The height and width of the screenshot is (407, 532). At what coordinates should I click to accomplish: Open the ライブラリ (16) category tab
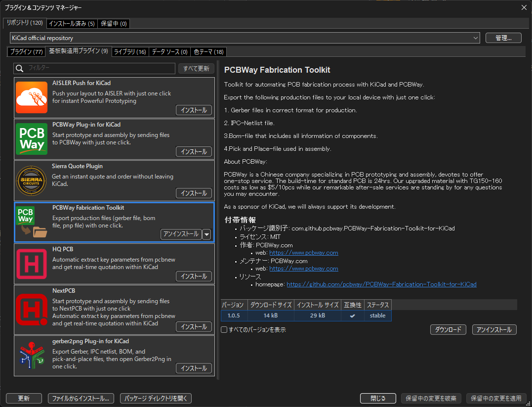click(130, 51)
